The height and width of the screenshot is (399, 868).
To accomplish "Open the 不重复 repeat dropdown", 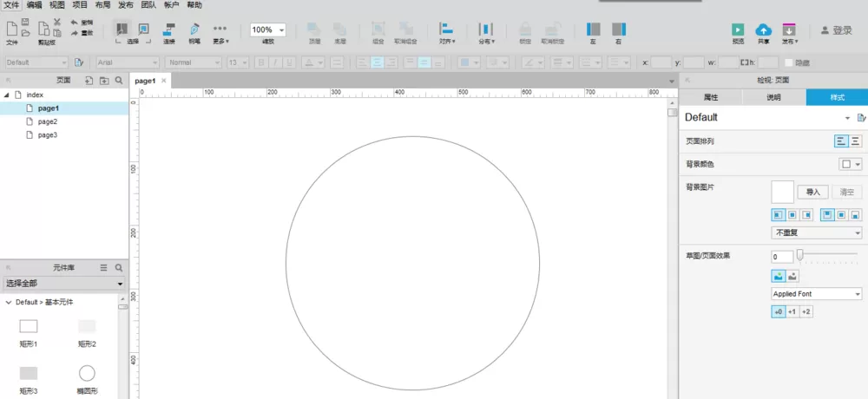I will point(817,233).
